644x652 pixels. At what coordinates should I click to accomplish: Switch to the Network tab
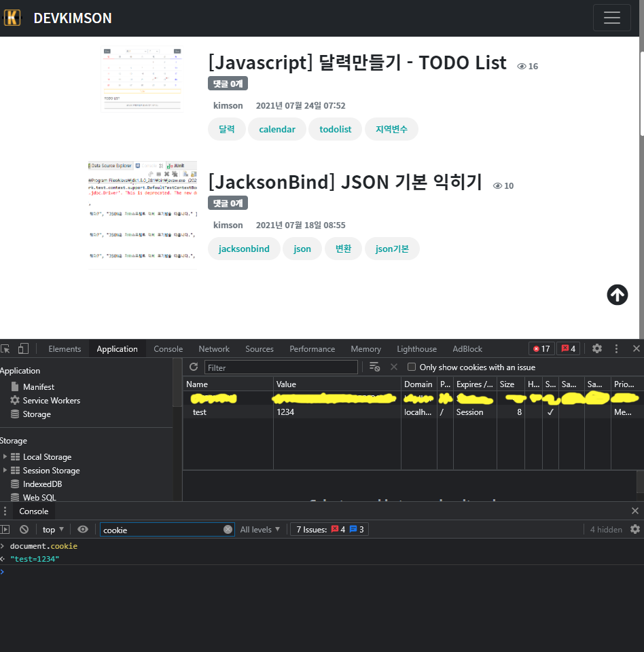coord(214,348)
